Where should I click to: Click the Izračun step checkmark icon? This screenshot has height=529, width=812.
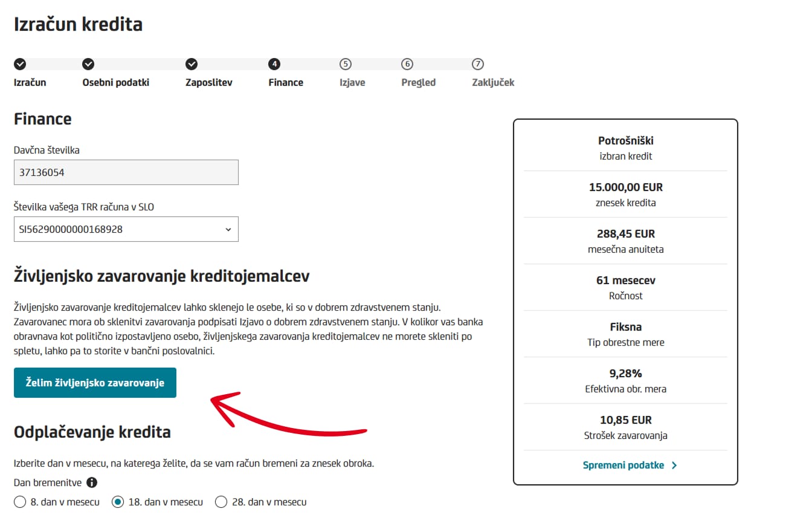pyautogui.click(x=20, y=64)
